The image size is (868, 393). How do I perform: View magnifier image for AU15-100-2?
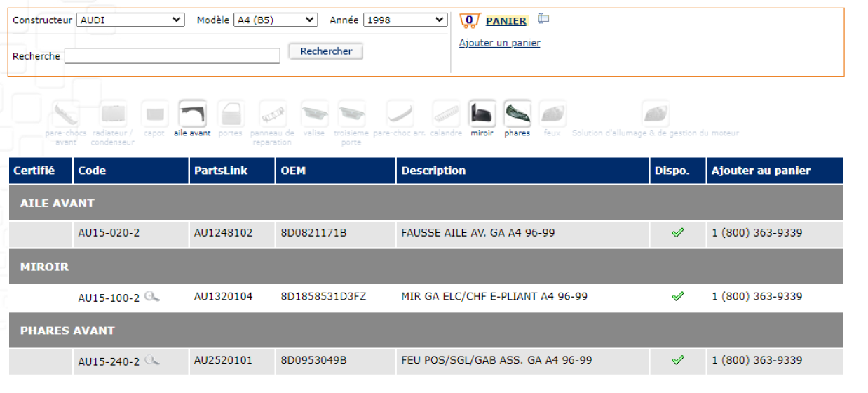coord(151,297)
